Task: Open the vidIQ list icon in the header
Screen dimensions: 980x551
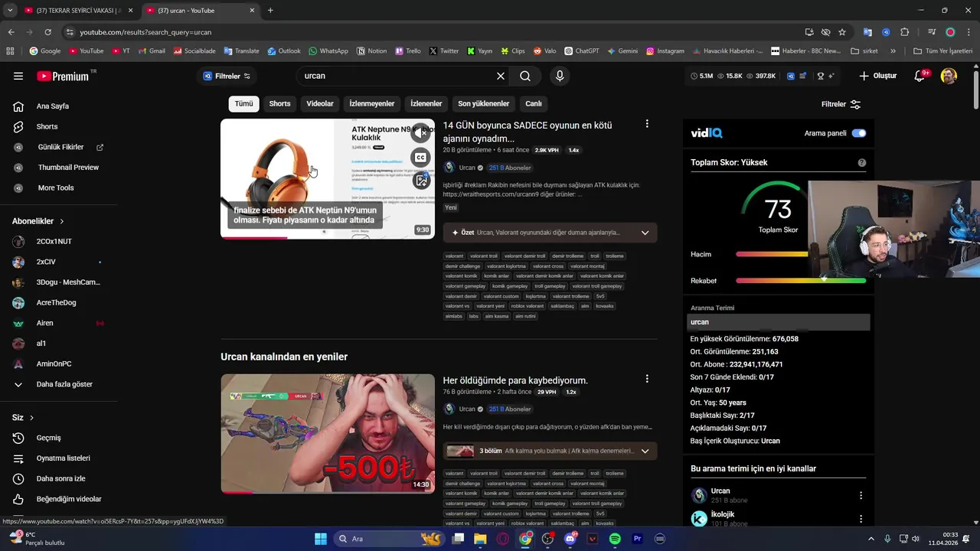Action: pyautogui.click(x=802, y=76)
